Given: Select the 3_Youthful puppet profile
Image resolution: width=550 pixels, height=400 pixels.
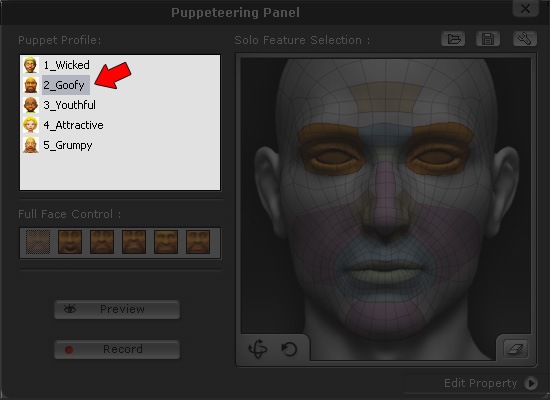Looking at the screenshot, I should pyautogui.click(x=69, y=105).
